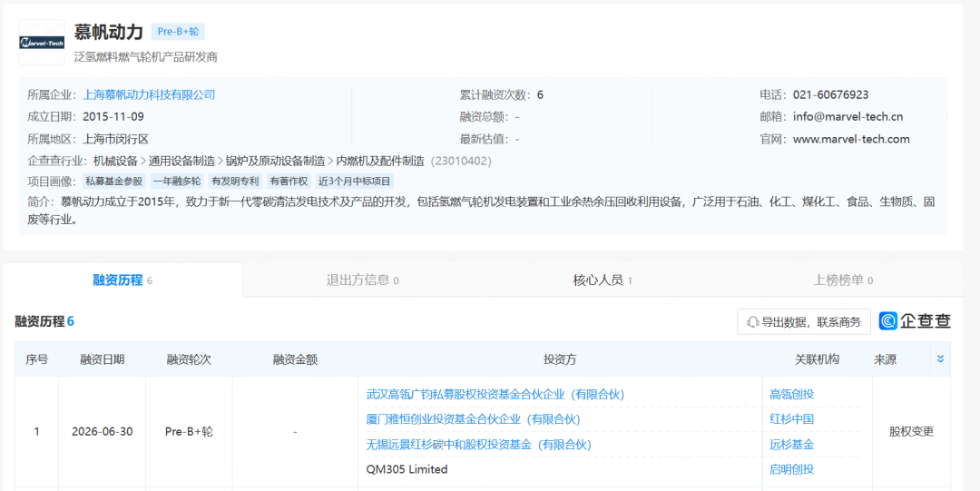Click the 慕帆动力 company title
The width and height of the screenshot is (980, 491).
pos(109,32)
